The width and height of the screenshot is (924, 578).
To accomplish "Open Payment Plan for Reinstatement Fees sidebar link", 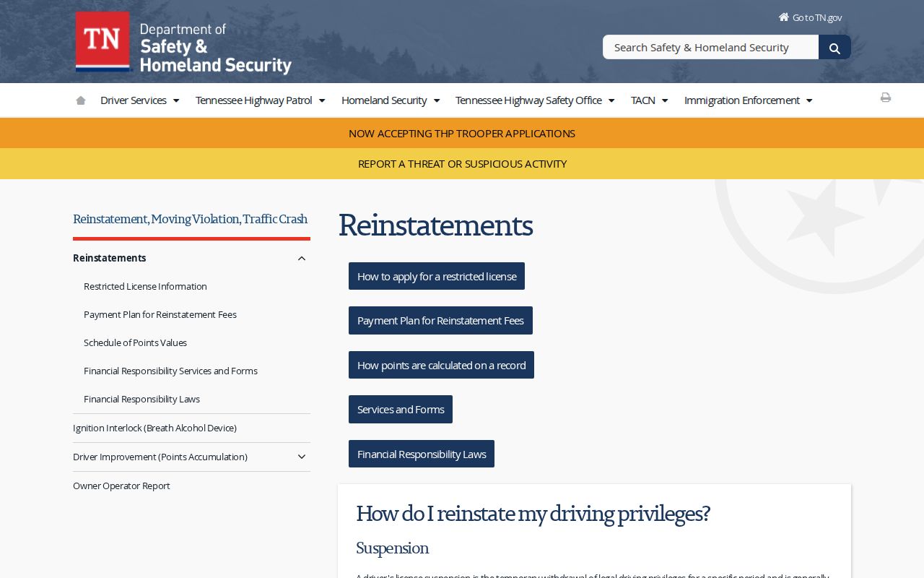I will coord(160,315).
